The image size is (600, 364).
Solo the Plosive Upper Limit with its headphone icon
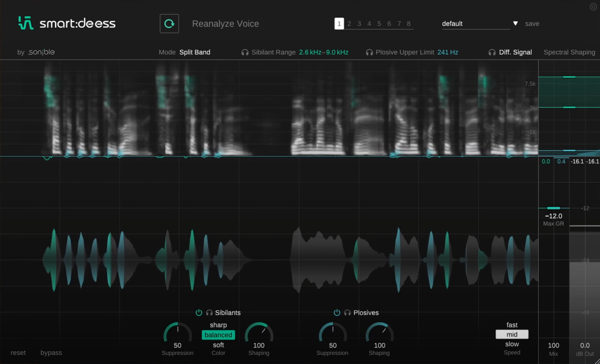(x=369, y=52)
